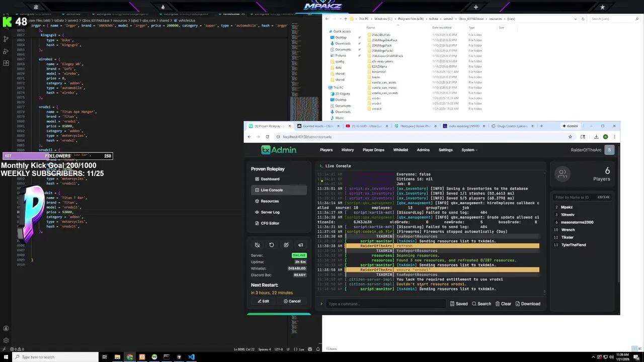Toggle the DISABLED whitelist badge
This screenshot has height=362, width=644.
[296, 268]
